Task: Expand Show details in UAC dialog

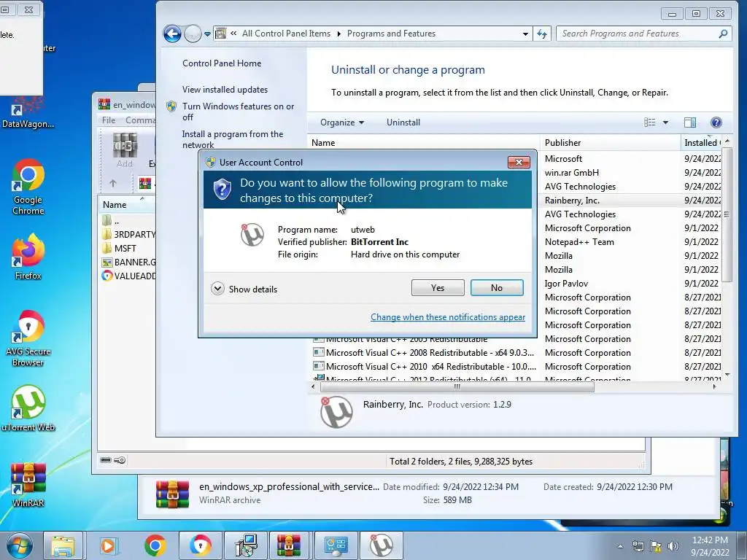Action: [x=244, y=289]
